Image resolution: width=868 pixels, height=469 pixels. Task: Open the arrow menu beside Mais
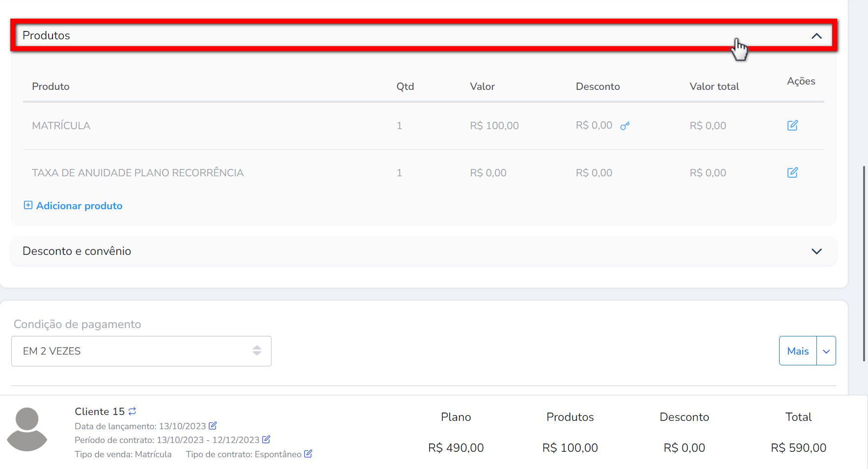(x=826, y=351)
